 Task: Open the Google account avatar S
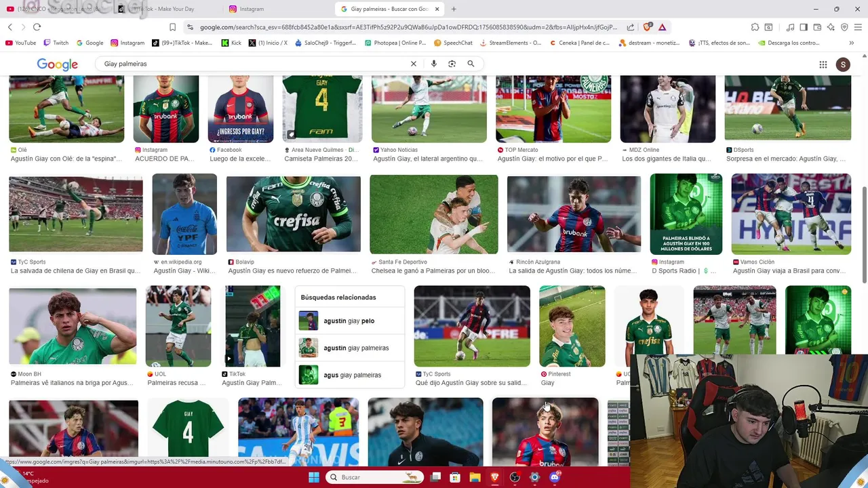[x=843, y=64]
